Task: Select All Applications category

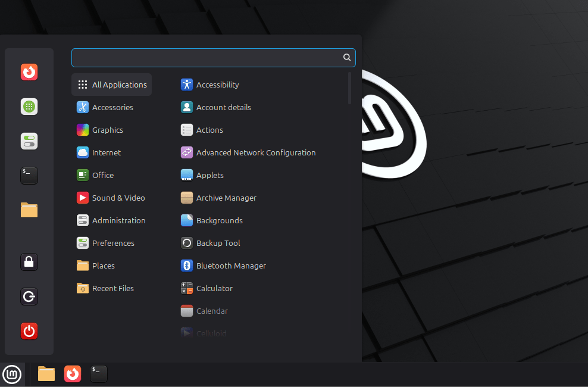Action: click(112, 85)
